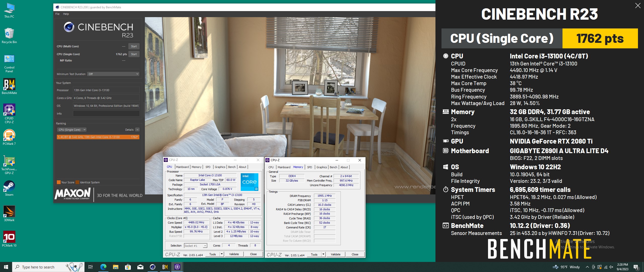Open About tab in left CPU-Z window

243,167
